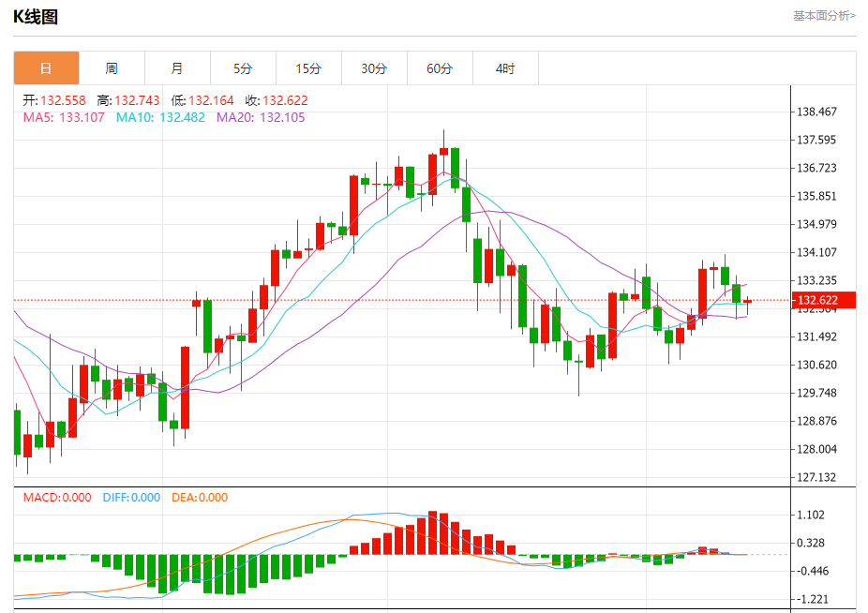The image size is (868, 613).
Task: Click the K线图 heading
Action: [x=36, y=17]
